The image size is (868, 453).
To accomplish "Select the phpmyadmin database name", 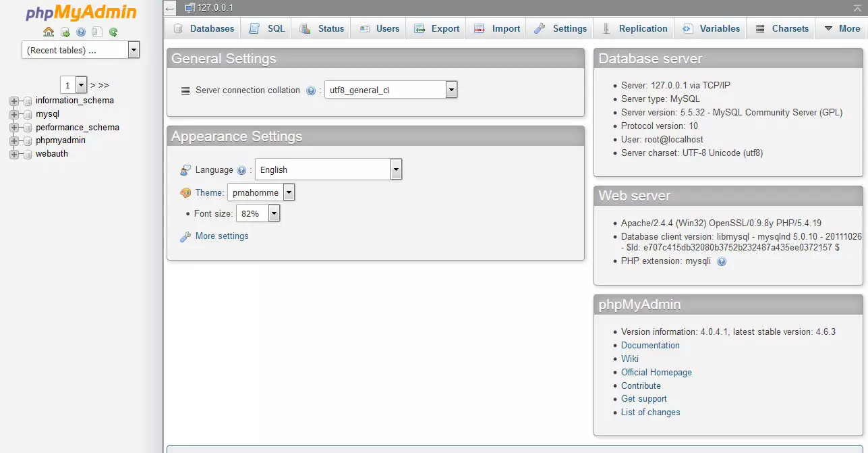I will tap(61, 140).
